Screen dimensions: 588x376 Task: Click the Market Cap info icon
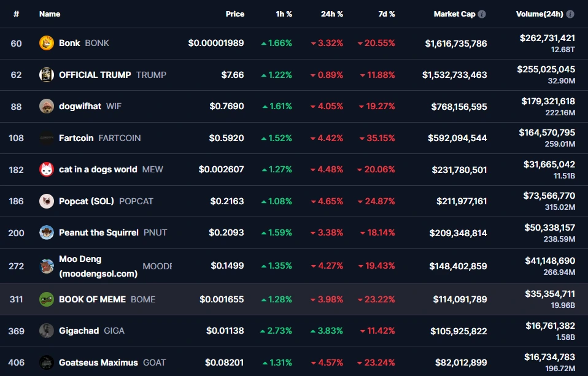[x=482, y=14]
